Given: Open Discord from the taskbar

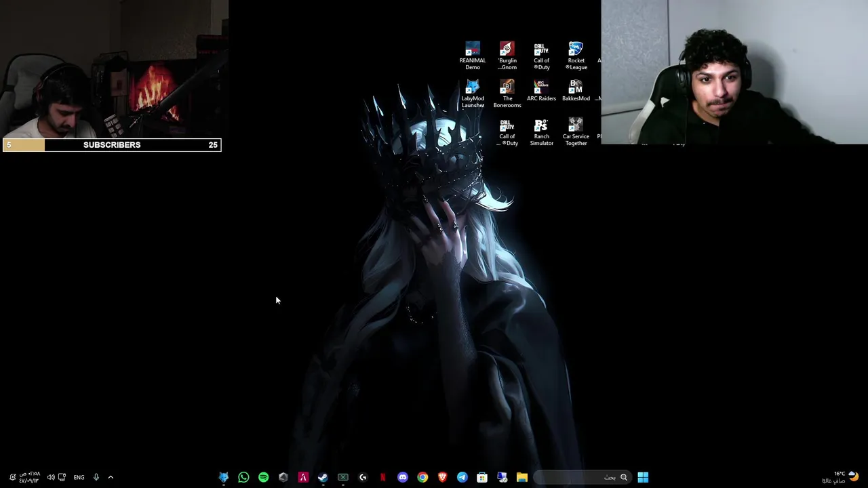Looking at the screenshot, I should click(x=403, y=477).
